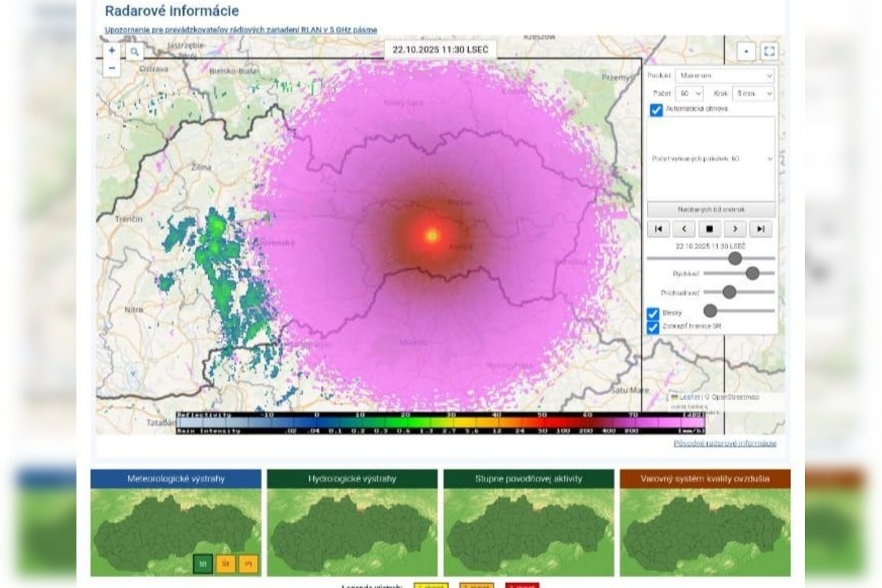Image resolution: width=882 pixels, height=588 pixels.
Task: Jump to the first radar frame
Action: (659, 229)
